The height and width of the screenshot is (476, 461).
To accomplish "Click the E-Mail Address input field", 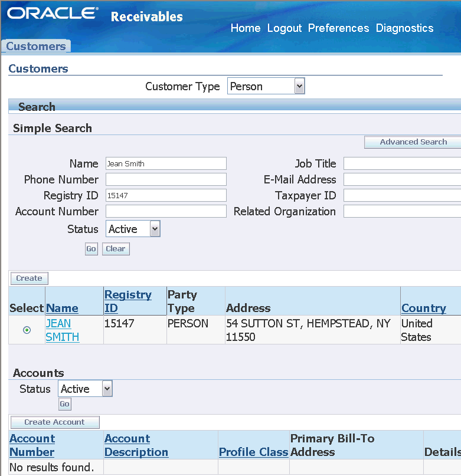I will click(403, 179).
